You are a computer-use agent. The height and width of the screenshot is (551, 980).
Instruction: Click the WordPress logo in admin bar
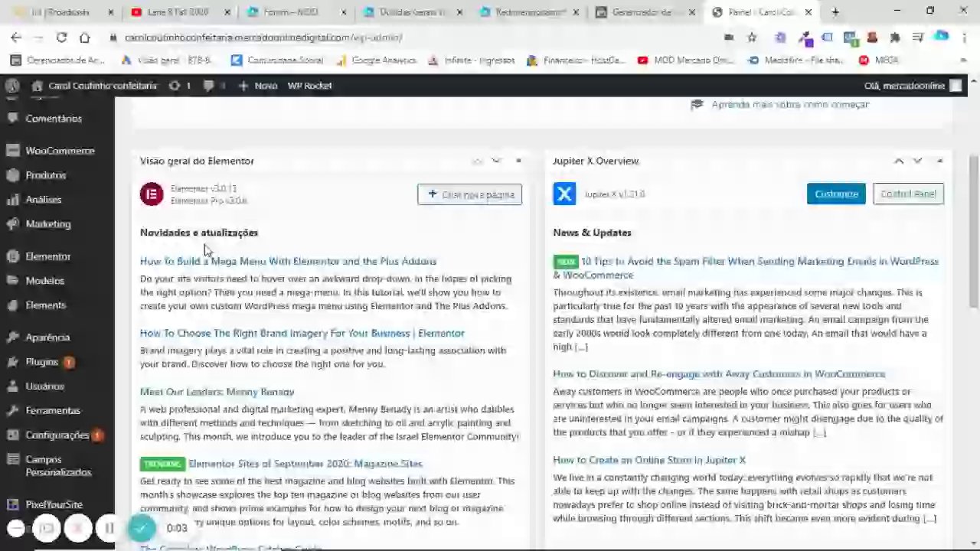(x=12, y=86)
